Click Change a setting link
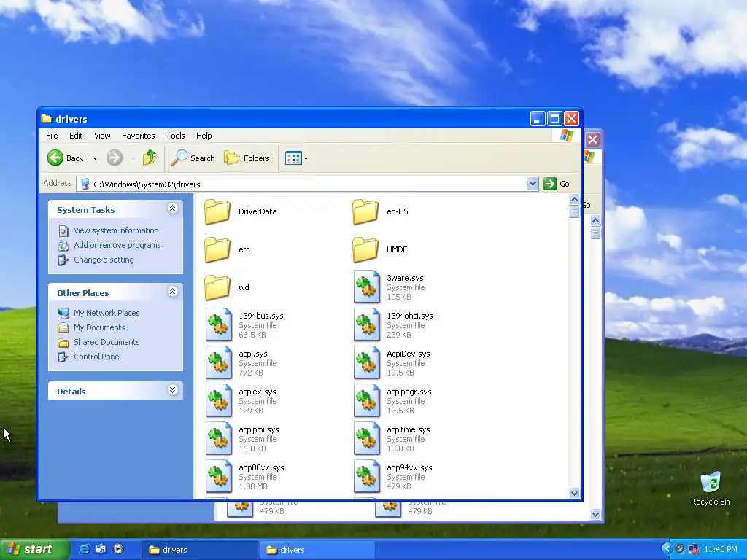 tap(104, 260)
